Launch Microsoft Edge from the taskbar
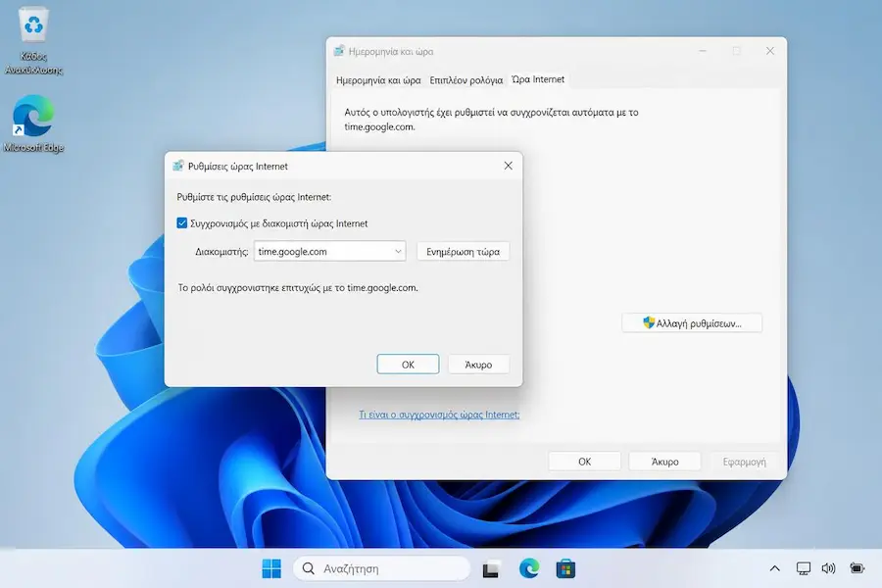The width and height of the screenshot is (882, 588). coord(529,568)
